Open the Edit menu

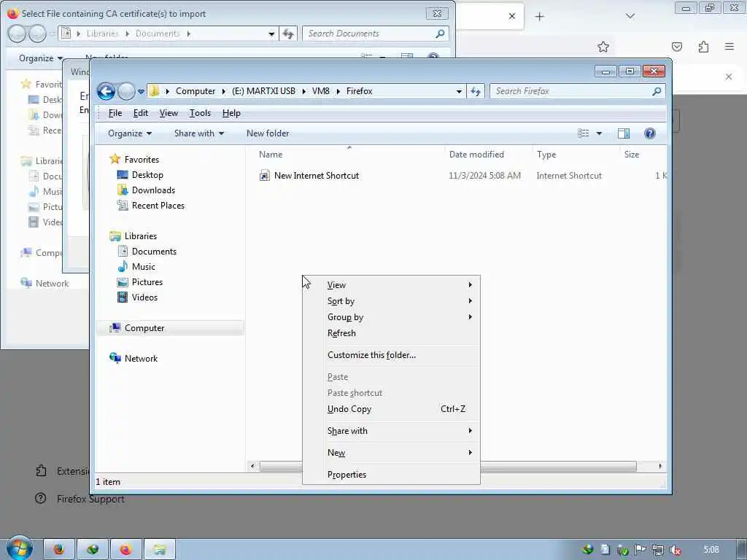click(x=141, y=113)
